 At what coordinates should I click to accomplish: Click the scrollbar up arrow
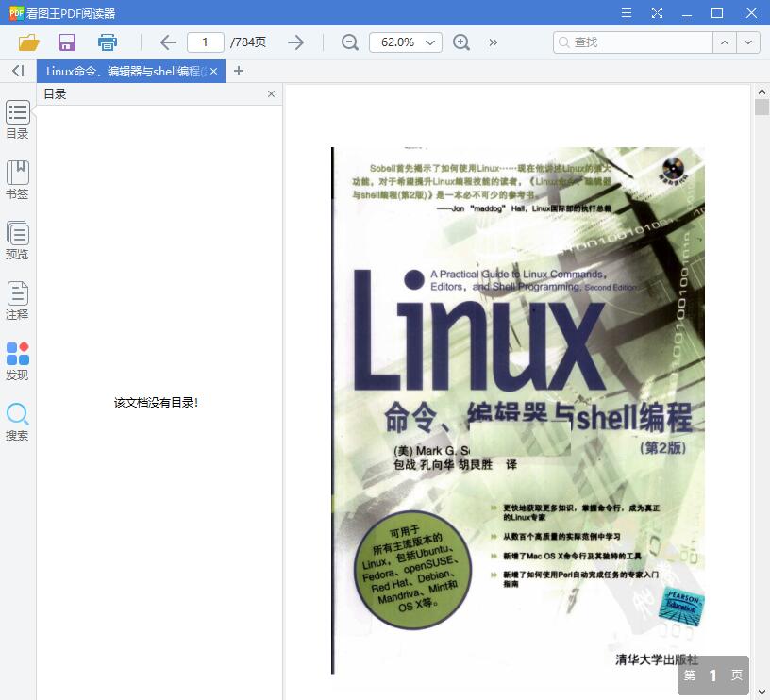(x=762, y=92)
